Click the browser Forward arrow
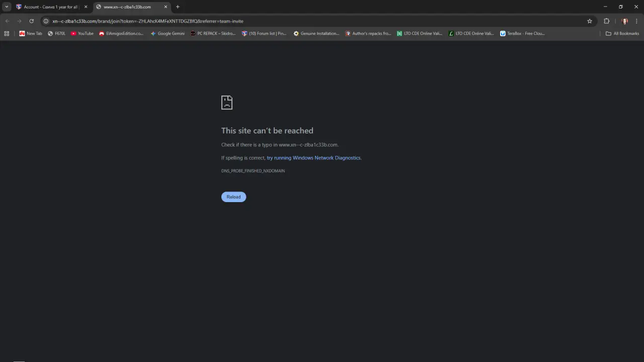 pyautogui.click(x=19, y=21)
